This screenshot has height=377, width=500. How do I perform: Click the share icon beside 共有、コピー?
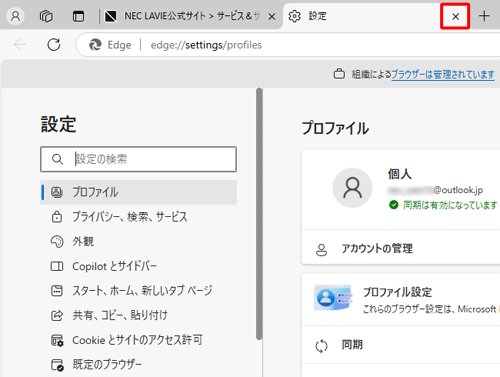[x=57, y=315]
